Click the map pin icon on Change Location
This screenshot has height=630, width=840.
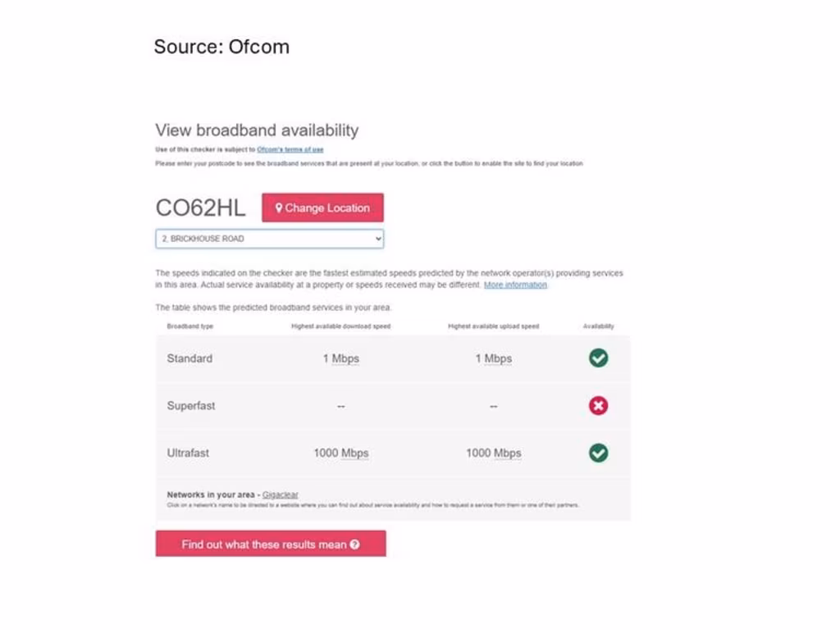pos(279,208)
